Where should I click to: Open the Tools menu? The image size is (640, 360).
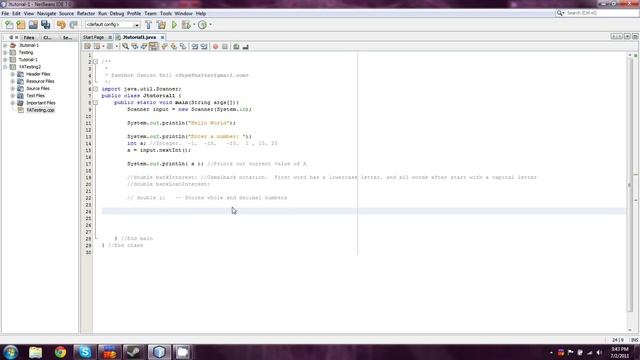click(x=166, y=13)
